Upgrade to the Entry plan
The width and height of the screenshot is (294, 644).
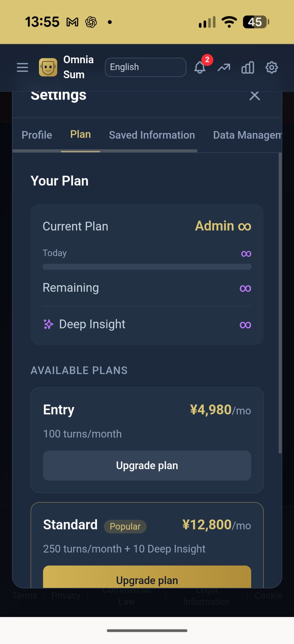click(x=147, y=466)
